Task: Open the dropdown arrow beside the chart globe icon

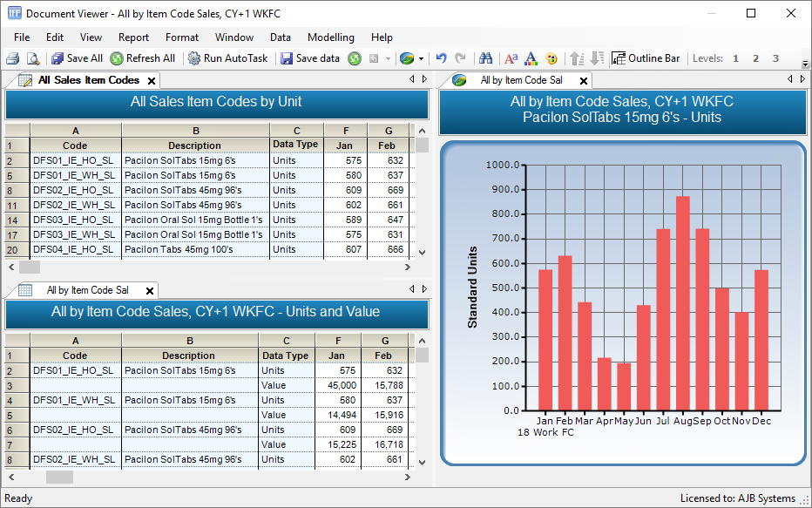Action: 421,58
